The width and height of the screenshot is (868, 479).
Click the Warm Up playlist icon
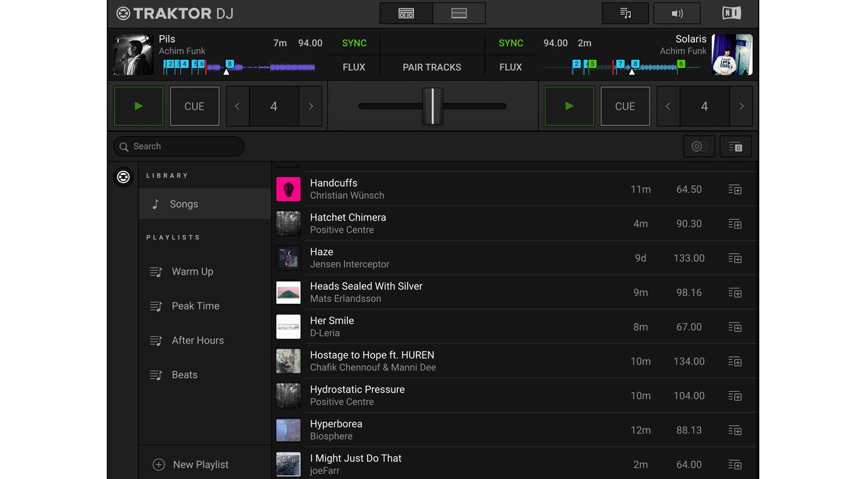coord(156,272)
